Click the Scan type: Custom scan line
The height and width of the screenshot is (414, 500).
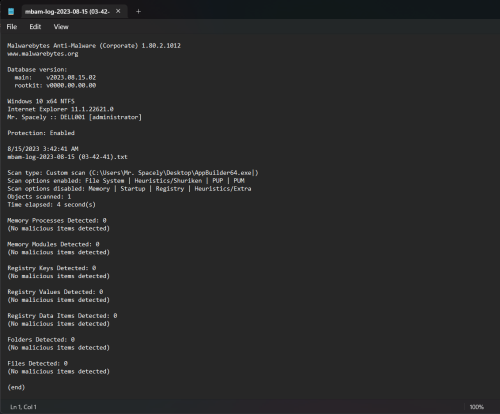tap(133, 173)
